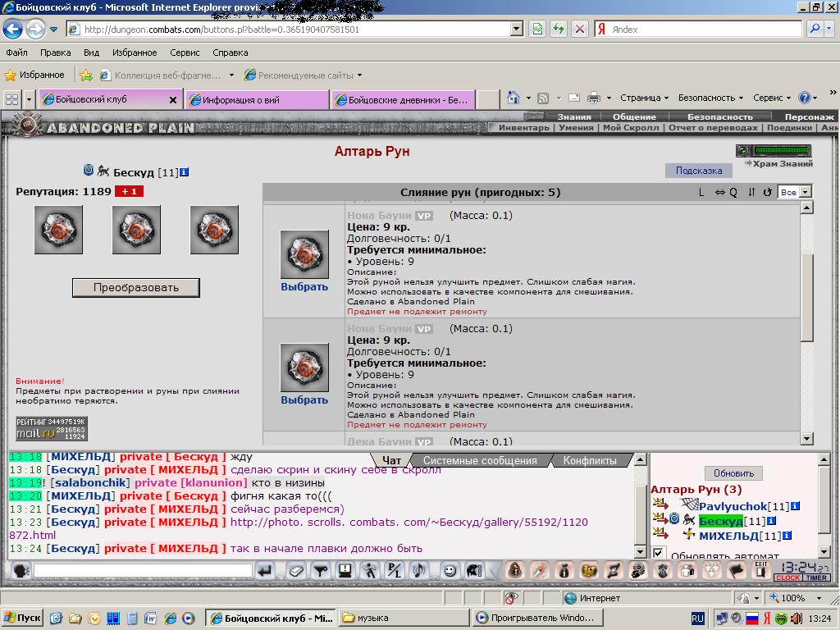Open the home button dropdown arrow
Image resolution: width=840 pixels, height=630 pixels.
(x=528, y=98)
